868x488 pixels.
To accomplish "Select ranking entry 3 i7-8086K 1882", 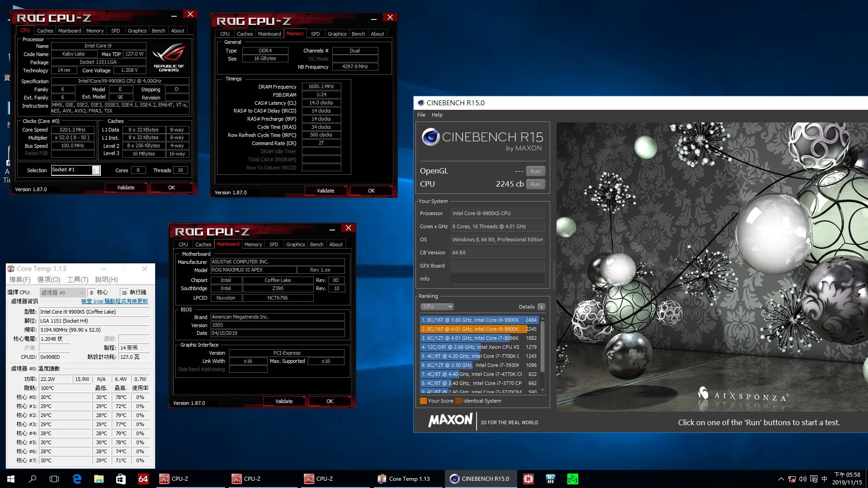I will tap(479, 338).
